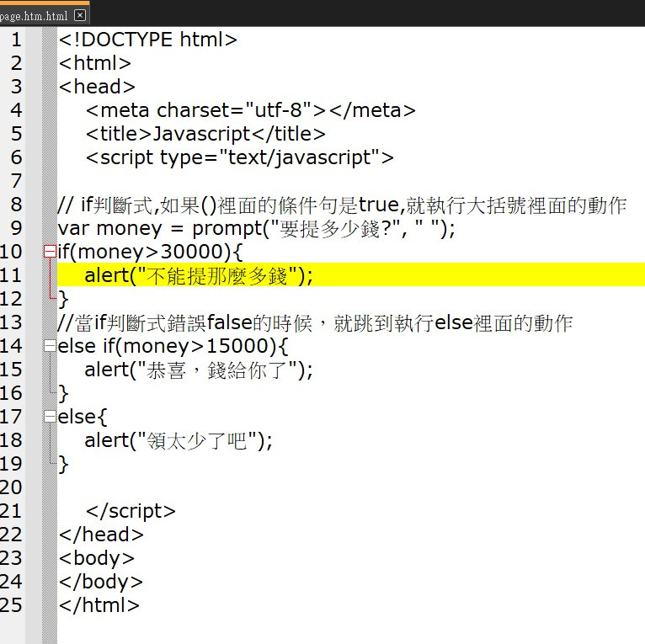Click the meta charset="utf-8" line

[251, 110]
